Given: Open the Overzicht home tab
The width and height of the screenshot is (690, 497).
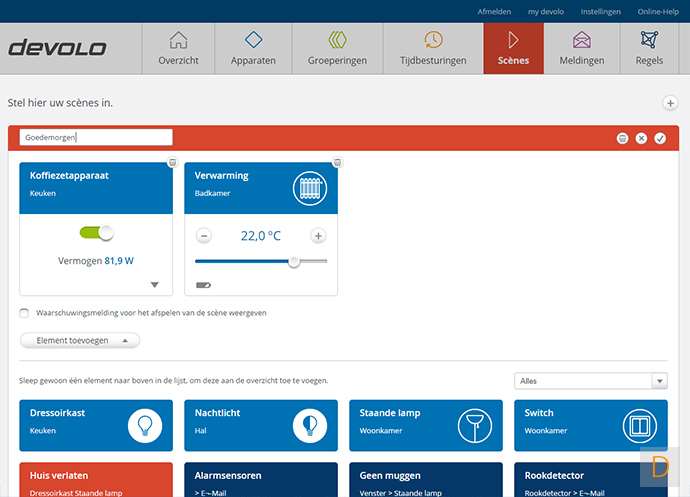Looking at the screenshot, I should (178, 49).
